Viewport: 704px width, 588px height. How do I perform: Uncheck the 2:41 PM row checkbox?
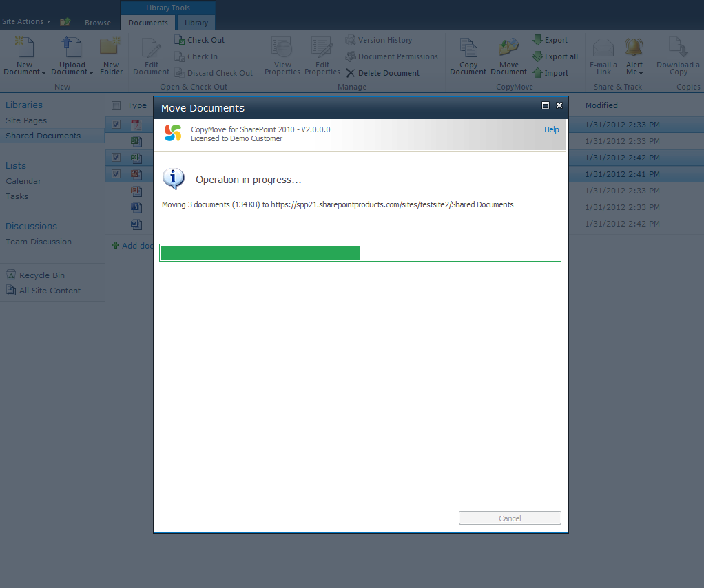pyautogui.click(x=116, y=174)
